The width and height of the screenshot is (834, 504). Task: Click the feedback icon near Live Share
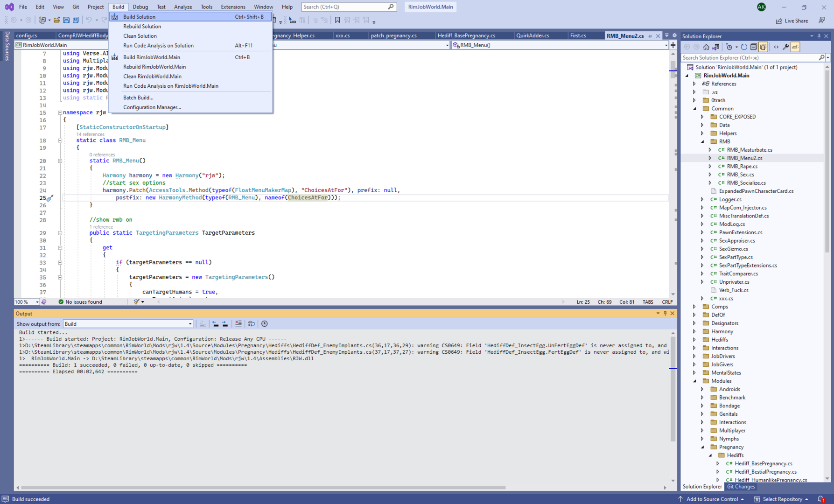pos(822,21)
